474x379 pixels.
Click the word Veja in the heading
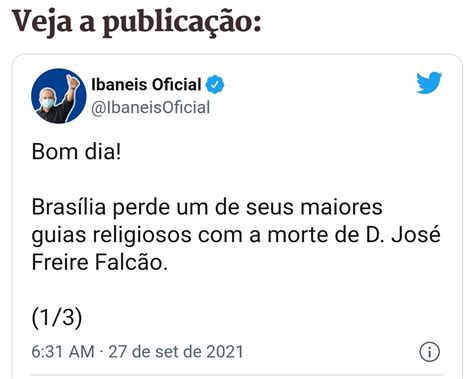[42, 21]
